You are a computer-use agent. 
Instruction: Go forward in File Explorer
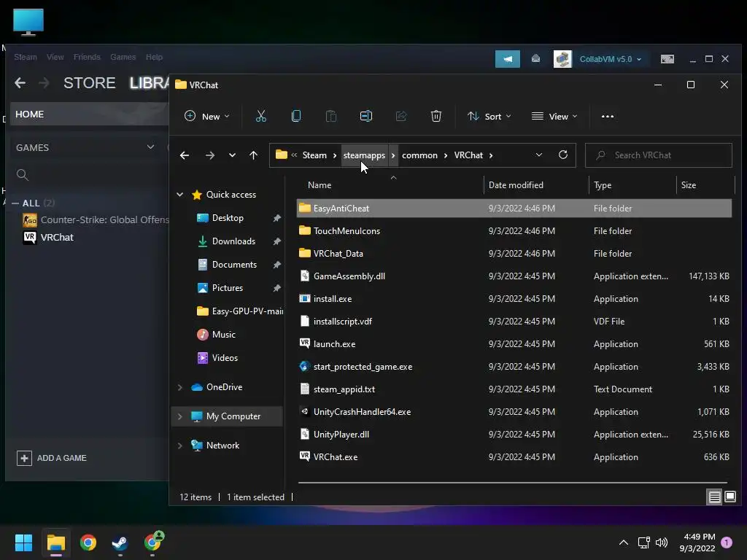pos(209,155)
